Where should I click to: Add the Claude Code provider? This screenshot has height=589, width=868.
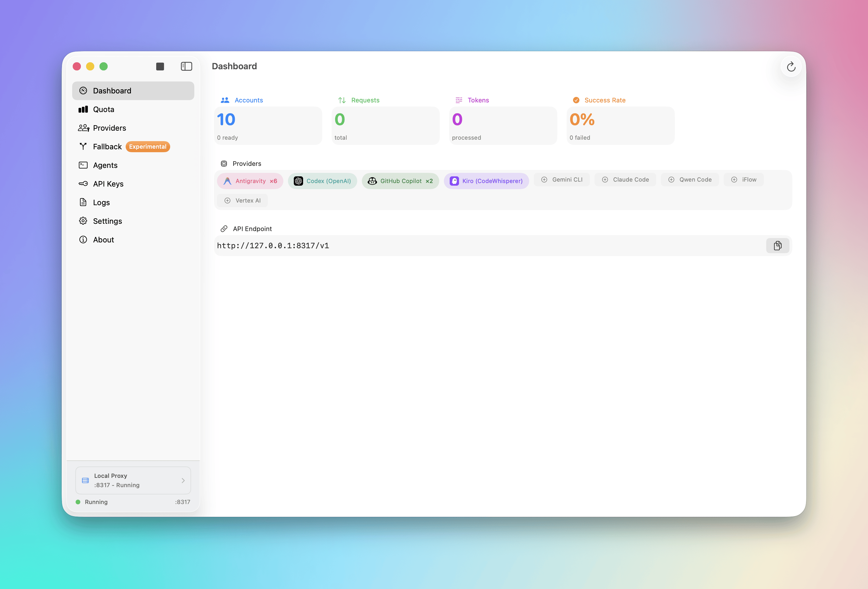625,180
